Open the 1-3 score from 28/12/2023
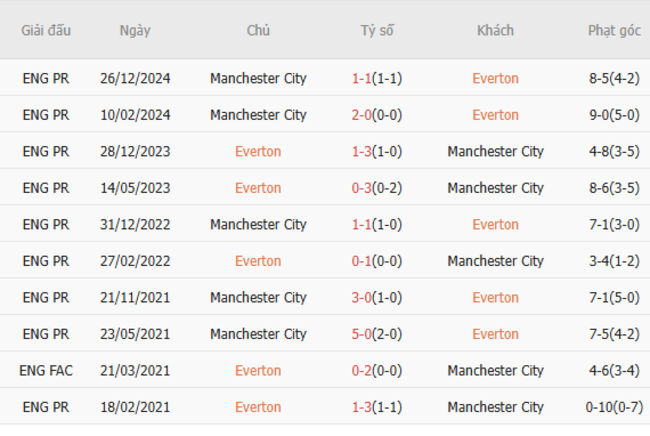The width and height of the screenshot is (650, 436). click(361, 152)
